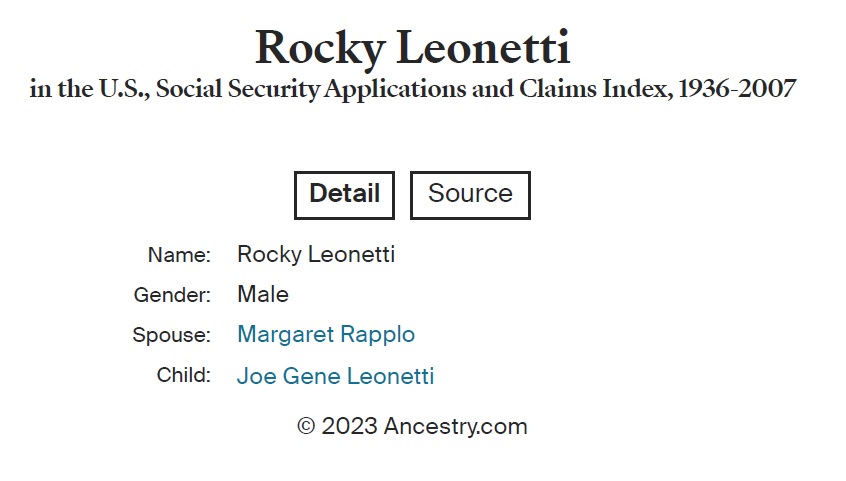Screen dimensions: 846x481
Task: Click the Gender value "Male"
Action: pyautogui.click(x=263, y=294)
